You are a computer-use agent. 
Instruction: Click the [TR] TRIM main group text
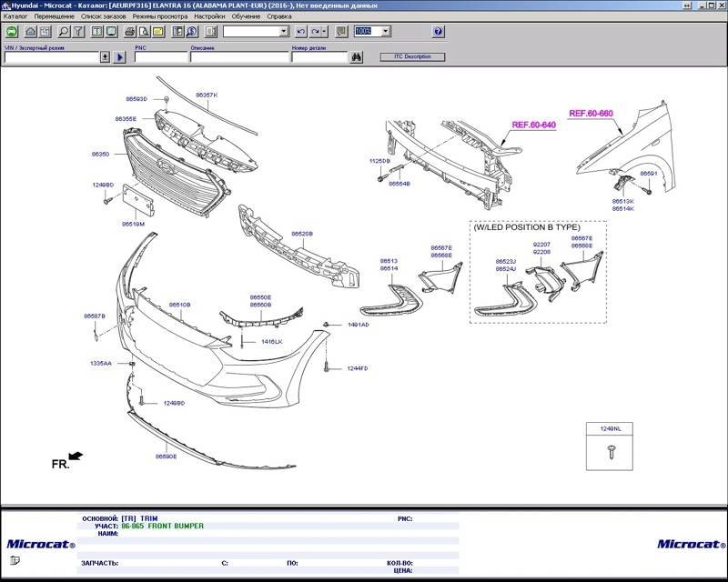(139, 518)
